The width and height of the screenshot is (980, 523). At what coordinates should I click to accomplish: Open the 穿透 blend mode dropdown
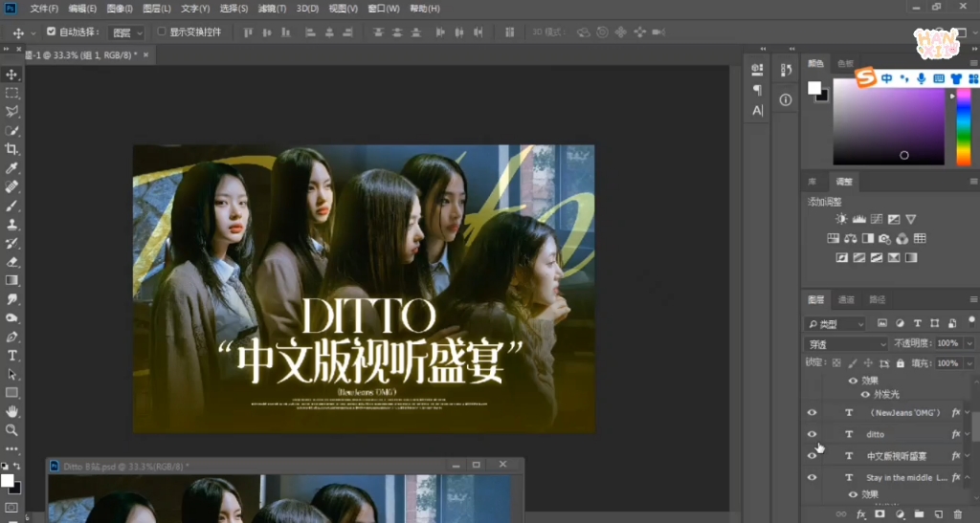(x=846, y=344)
